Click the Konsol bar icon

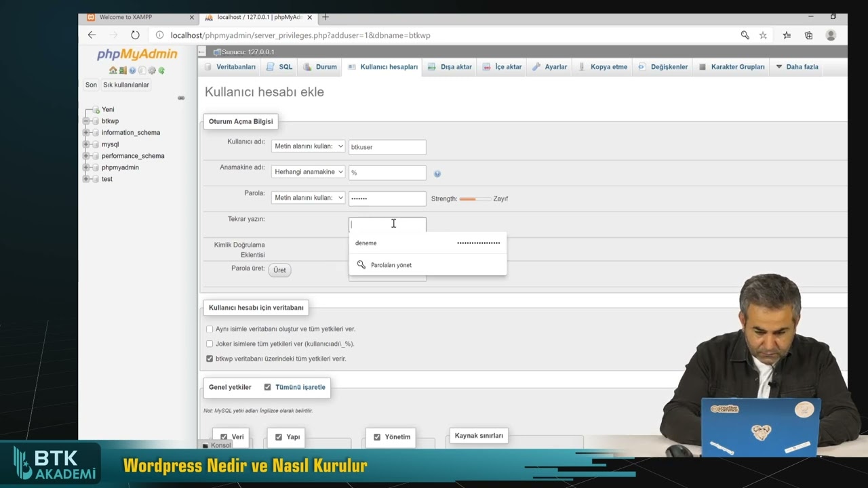205,445
